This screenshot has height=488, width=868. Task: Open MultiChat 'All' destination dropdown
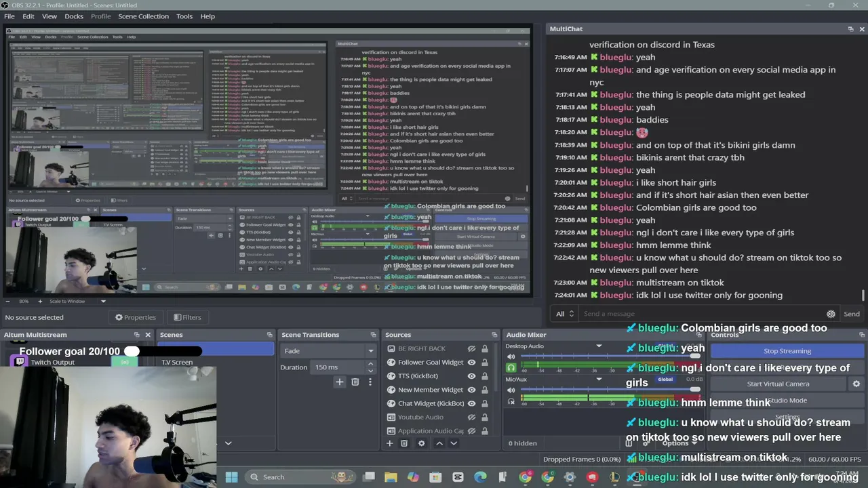[565, 314]
